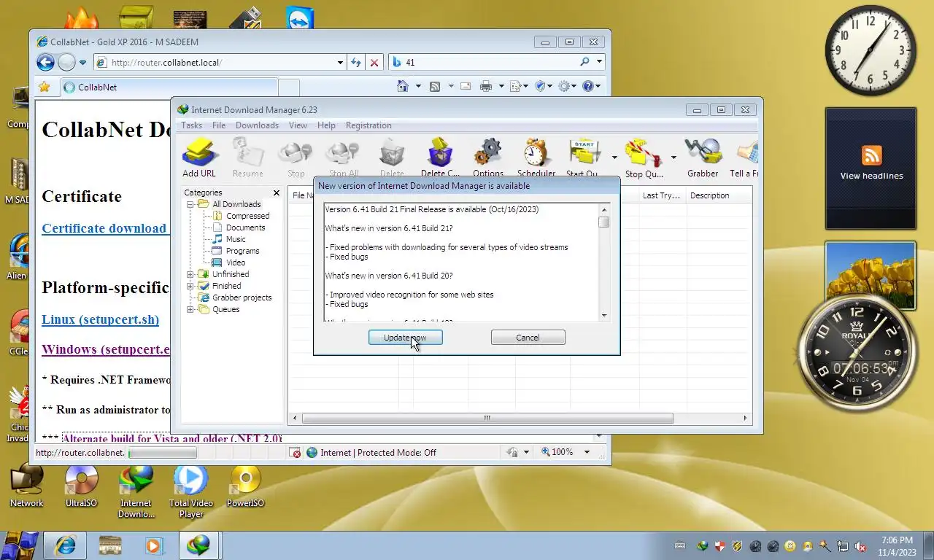The width and height of the screenshot is (934, 560).
Task: Click the IE Help question mark icon
Action: pyautogui.click(x=587, y=86)
